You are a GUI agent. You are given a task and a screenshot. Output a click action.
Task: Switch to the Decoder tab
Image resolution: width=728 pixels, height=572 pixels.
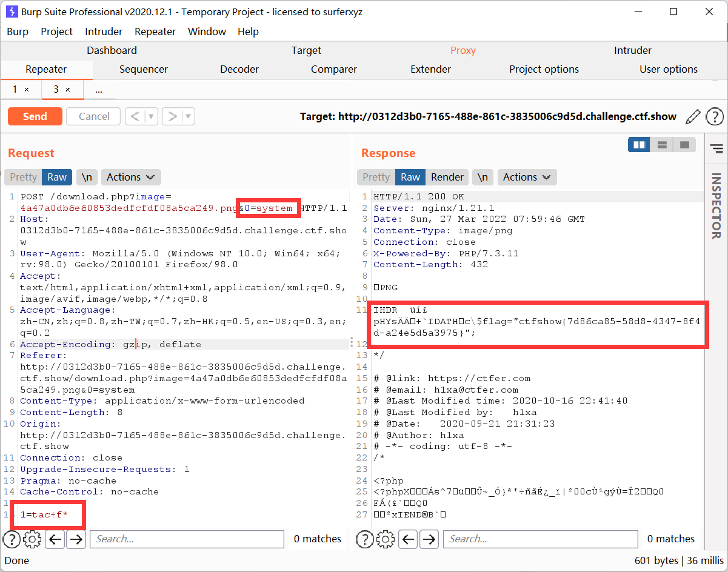tap(239, 69)
